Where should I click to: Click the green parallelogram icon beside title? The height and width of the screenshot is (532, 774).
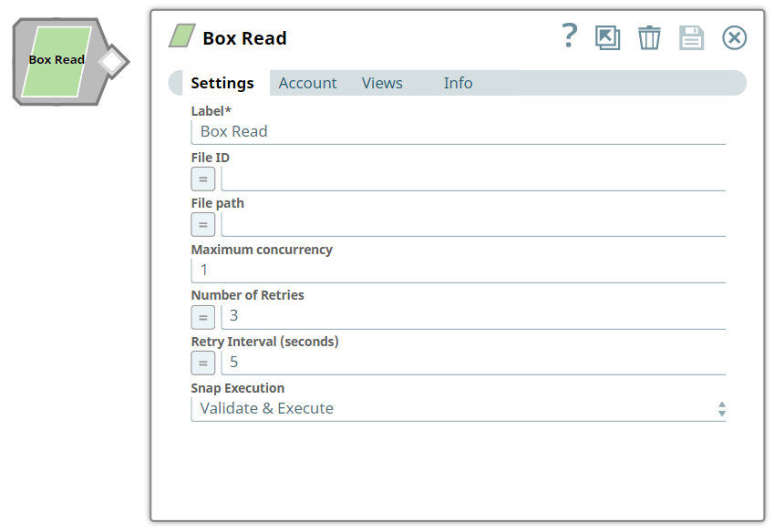tap(181, 36)
